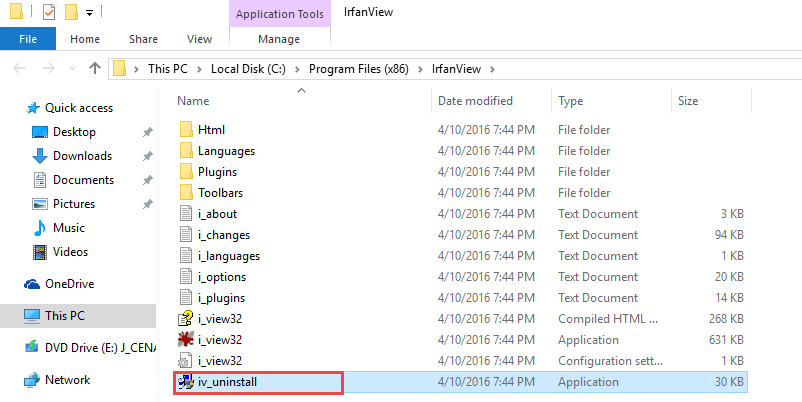The image size is (802, 402).
Task: Switch to the Share ribbon tab
Action: pyautogui.click(x=143, y=39)
